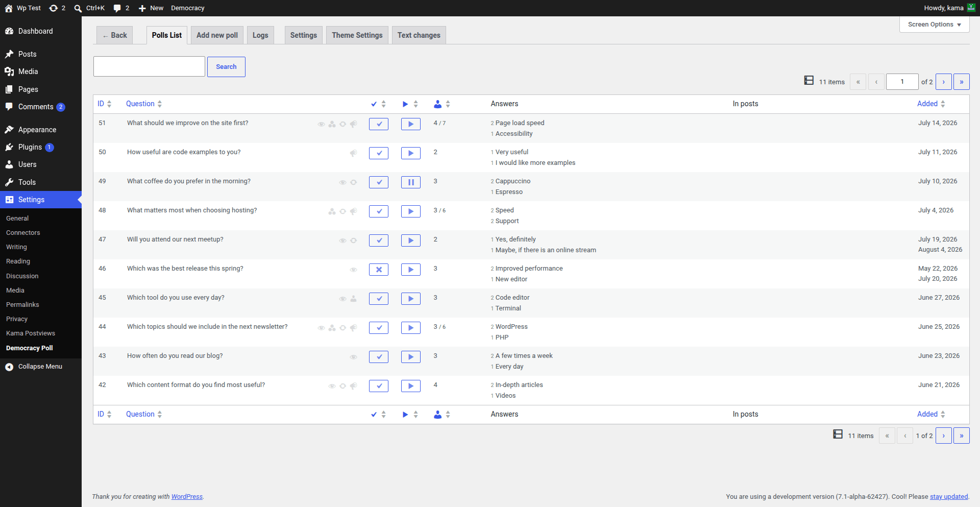Sort by voters count column header
This screenshot has width=980, height=507.
[x=442, y=104]
